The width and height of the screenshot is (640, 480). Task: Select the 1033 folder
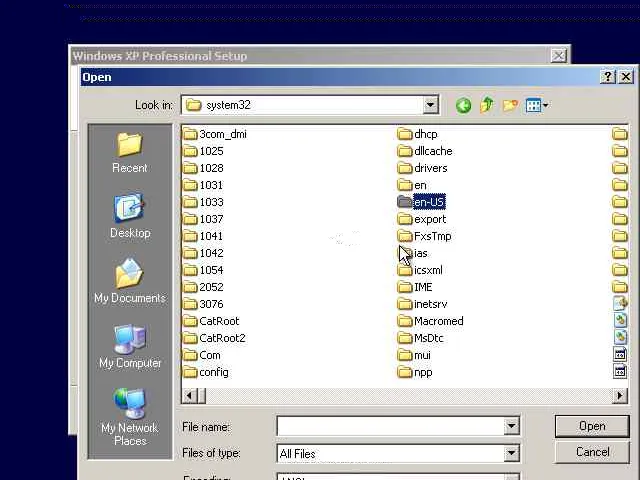203,202
